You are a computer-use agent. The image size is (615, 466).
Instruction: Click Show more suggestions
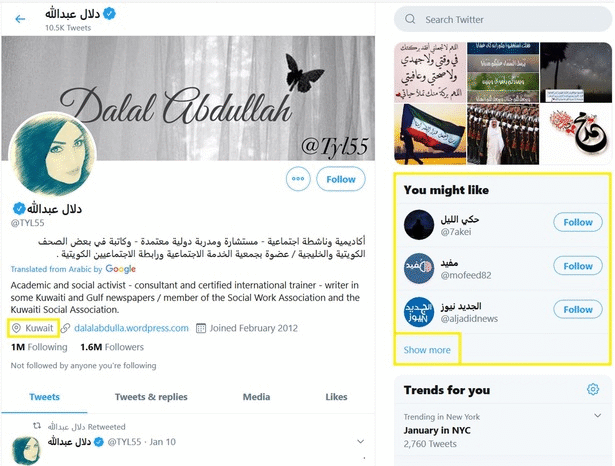tap(427, 350)
